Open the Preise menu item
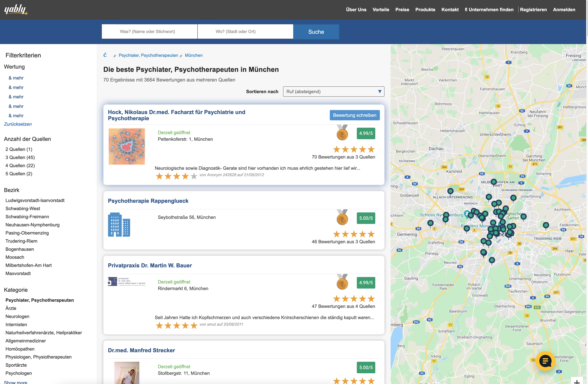588x384 pixels. 402,10
